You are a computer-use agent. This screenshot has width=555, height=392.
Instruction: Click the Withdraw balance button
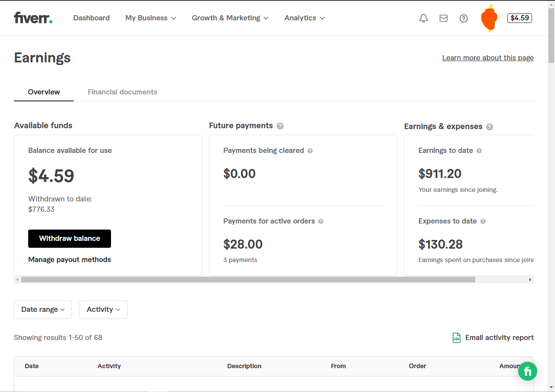coord(69,239)
